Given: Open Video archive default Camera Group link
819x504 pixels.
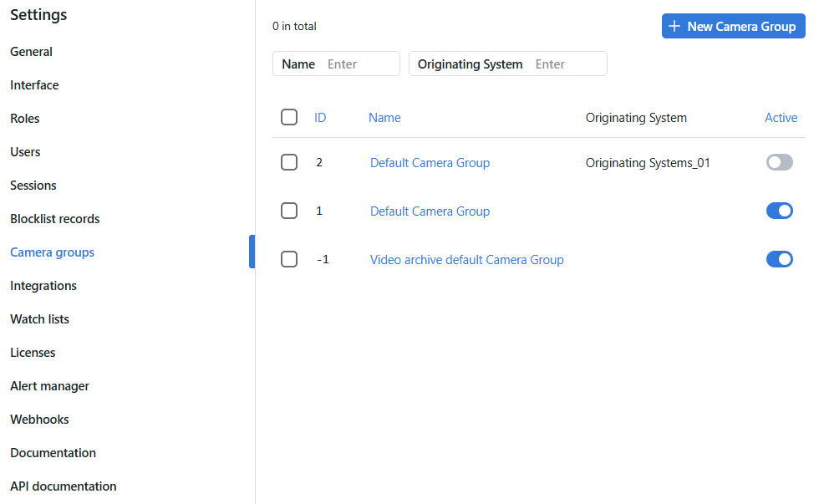Looking at the screenshot, I should (466, 260).
